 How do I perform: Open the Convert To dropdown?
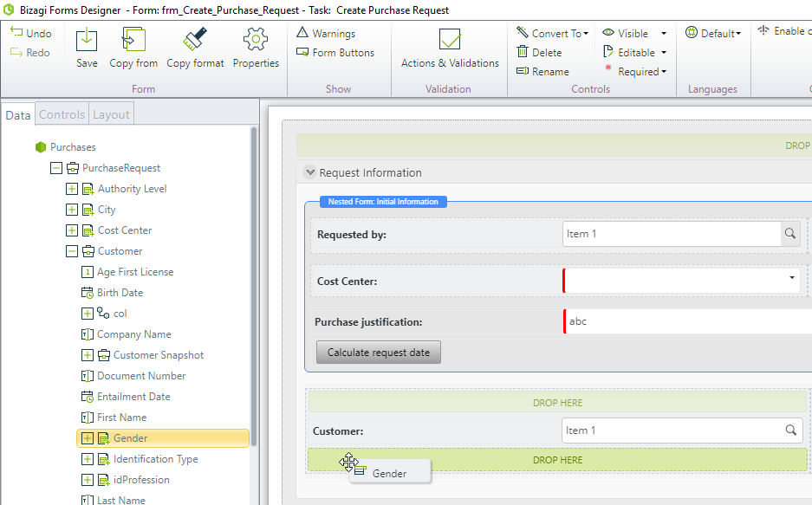pos(553,33)
